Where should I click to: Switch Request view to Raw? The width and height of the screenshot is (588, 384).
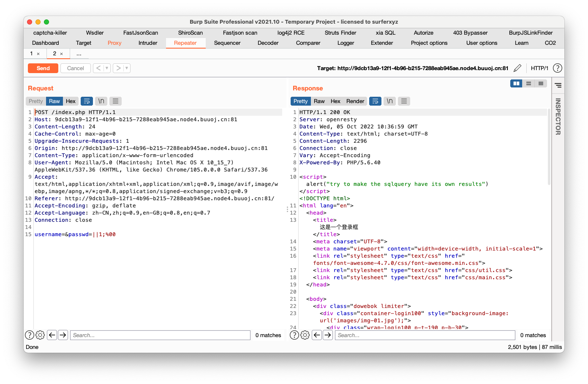(54, 101)
